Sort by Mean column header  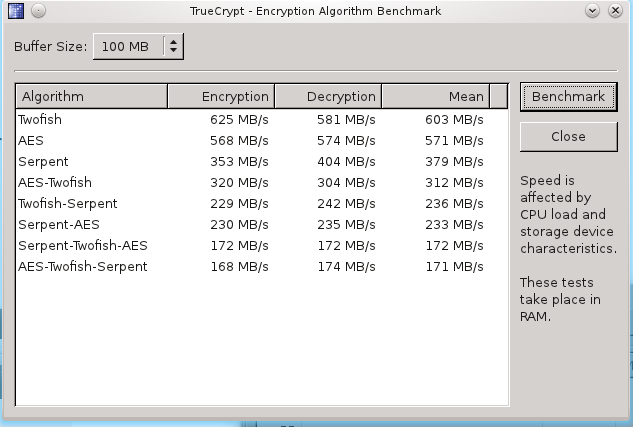pyautogui.click(x=435, y=97)
